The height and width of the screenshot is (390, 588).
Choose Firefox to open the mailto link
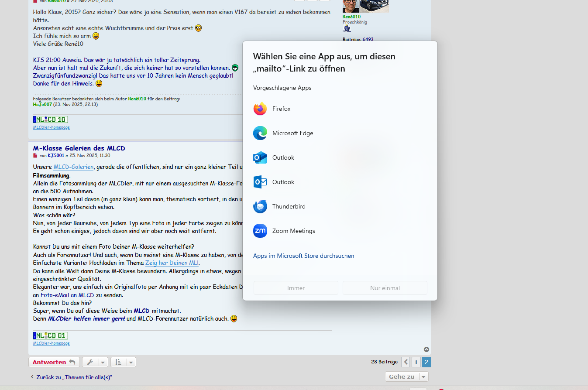[x=340, y=109]
